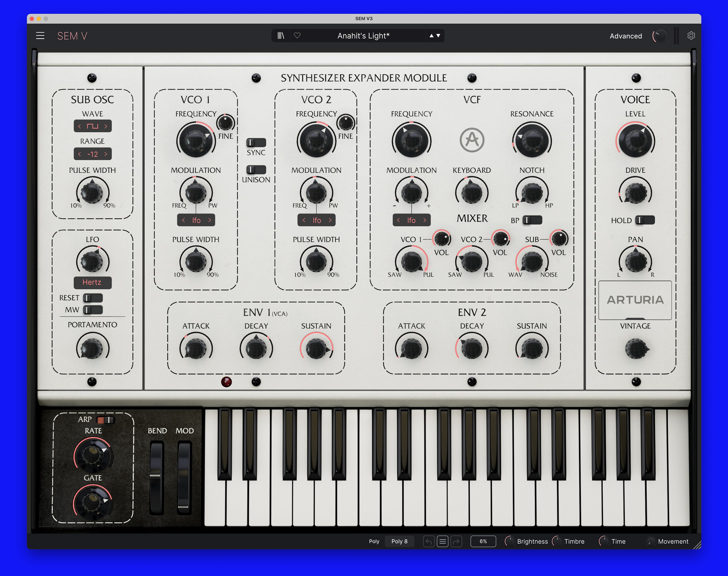Click the LFO Hertz button
This screenshot has height=576, width=728.
[x=92, y=282]
